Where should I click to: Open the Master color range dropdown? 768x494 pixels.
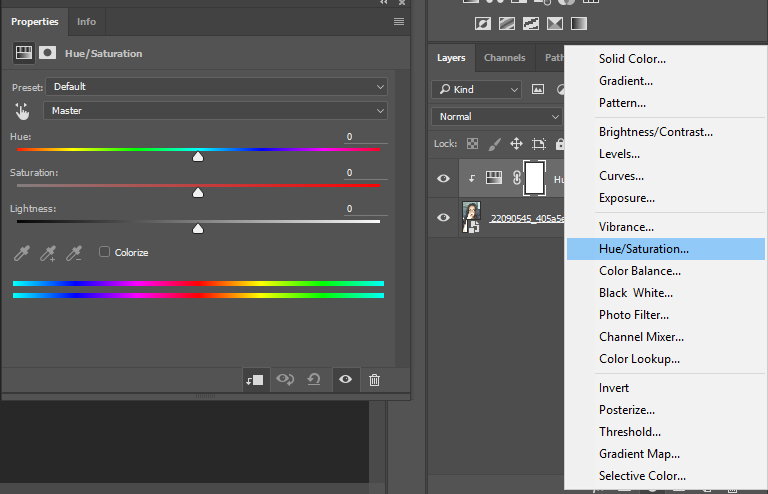click(216, 111)
